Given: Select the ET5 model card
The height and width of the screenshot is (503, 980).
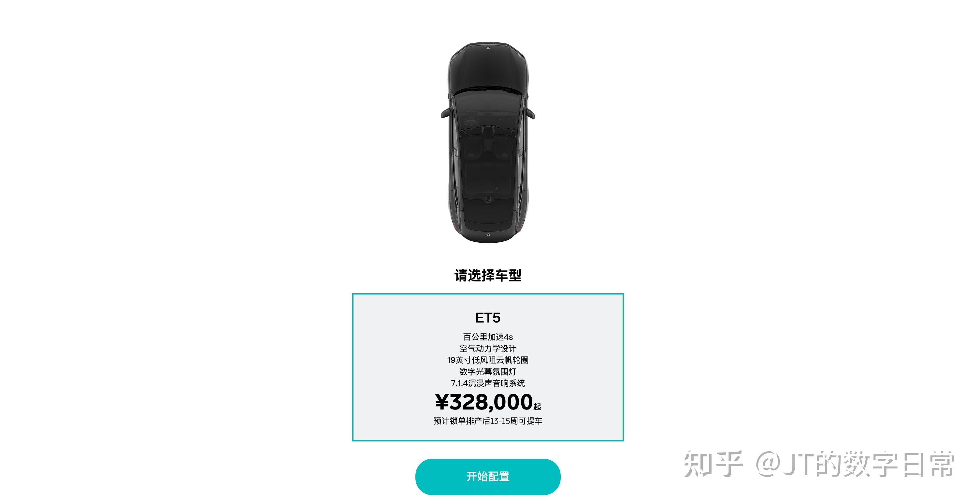Looking at the screenshot, I should click(488, 367).
